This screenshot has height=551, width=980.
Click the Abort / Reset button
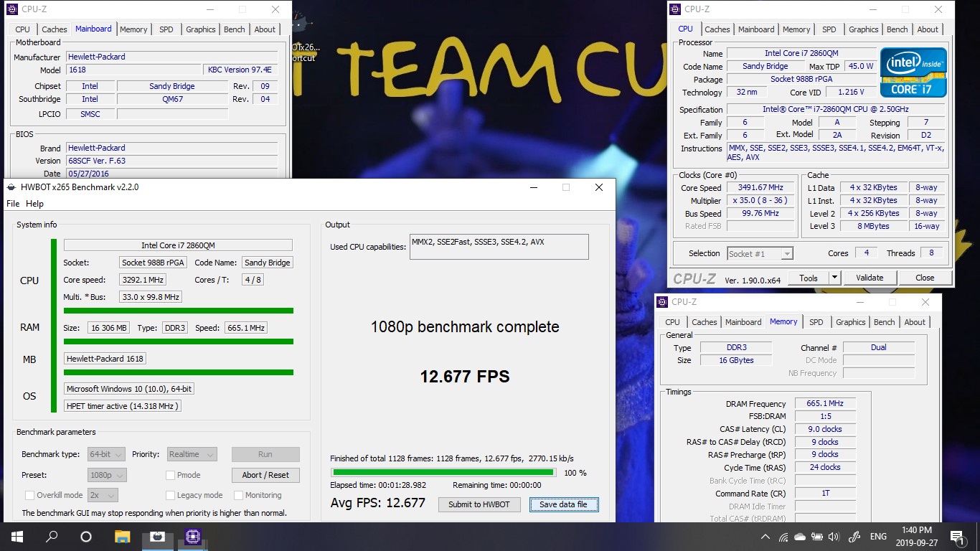[265, 475]
